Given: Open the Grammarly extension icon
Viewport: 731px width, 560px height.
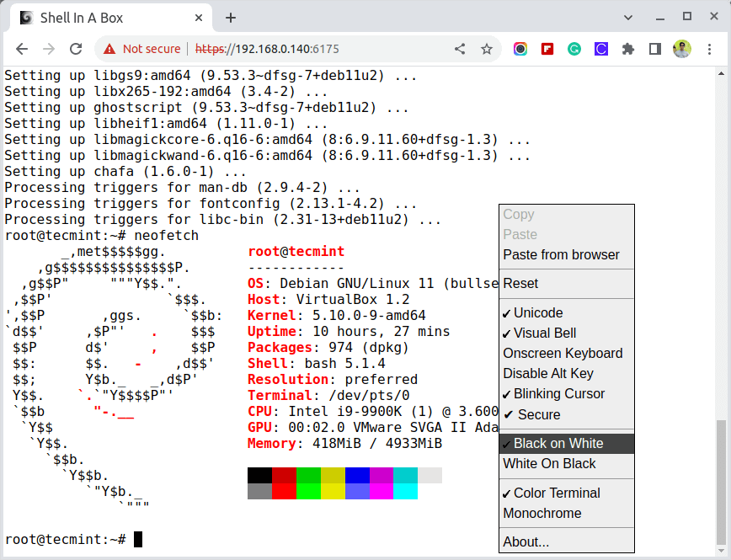Looking at the screenshot, I should [x=574, y=49].
